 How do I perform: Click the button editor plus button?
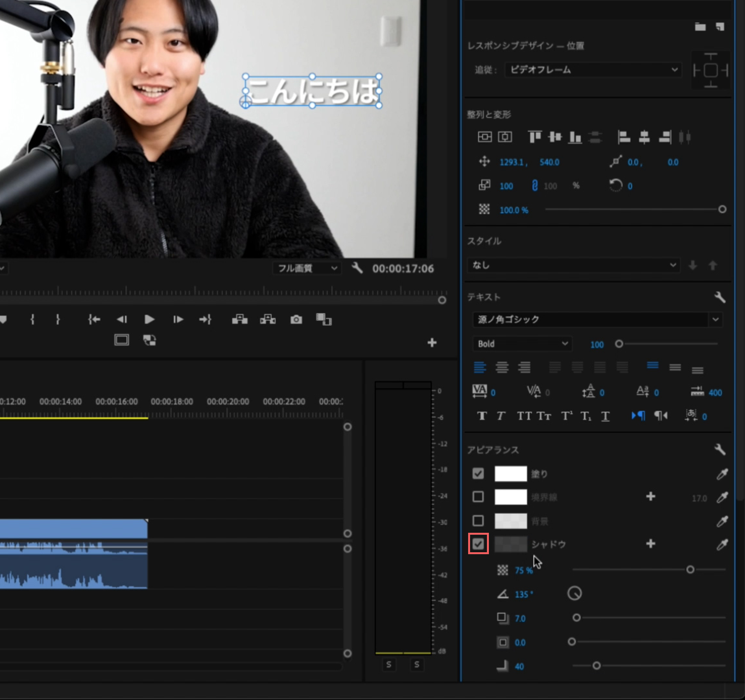(x=432, y=343)
